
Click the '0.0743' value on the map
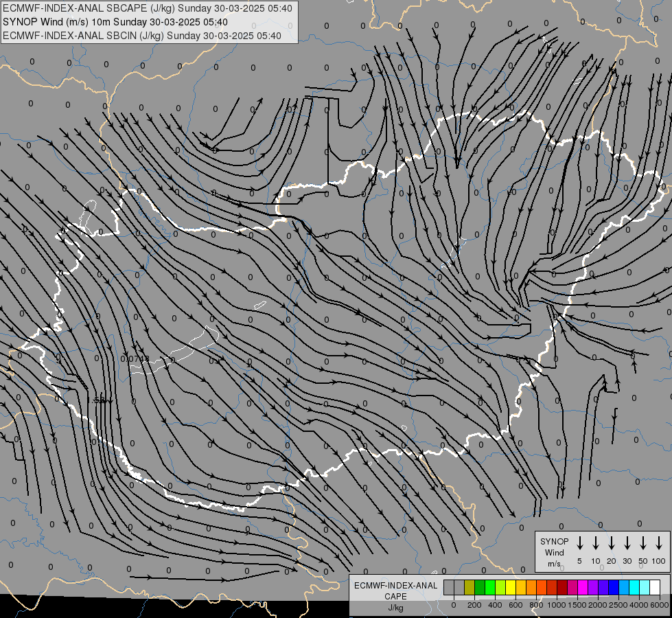point(135,358)
